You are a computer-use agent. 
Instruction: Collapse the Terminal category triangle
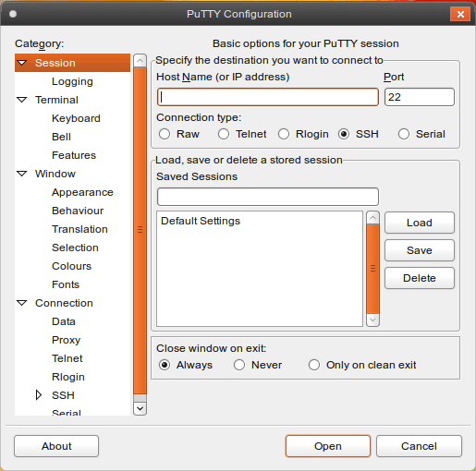point(22,100)
